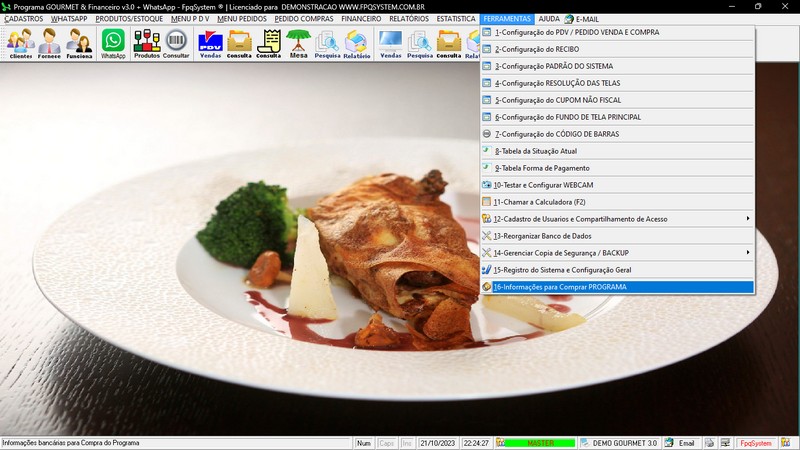
Task: Open the Produtos toolbar icon
Action: pos(147,43)
